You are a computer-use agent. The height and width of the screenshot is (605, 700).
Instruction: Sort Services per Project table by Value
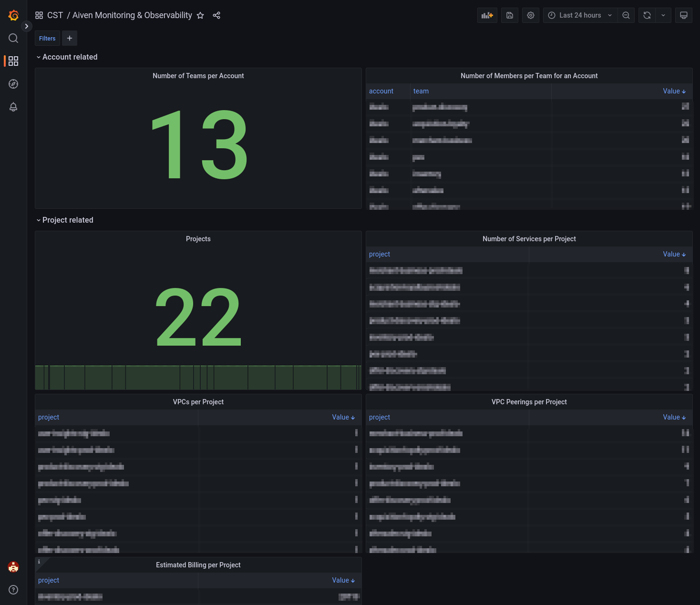coord(674,254)
